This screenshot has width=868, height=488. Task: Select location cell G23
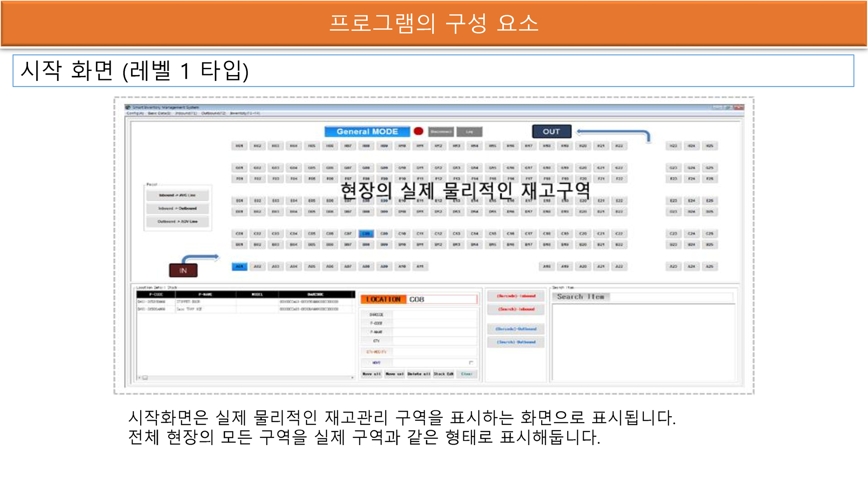[x=674, y=168]
